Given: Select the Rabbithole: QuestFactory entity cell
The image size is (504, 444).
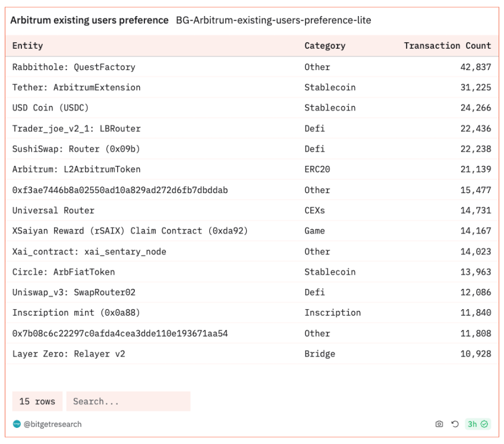Looking at the screenshot, I should click(x=74, y=67).
